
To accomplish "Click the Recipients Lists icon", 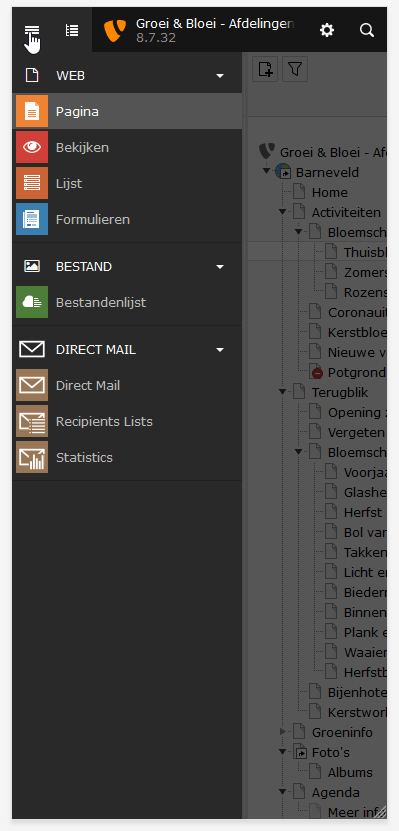I will [32, 421].
